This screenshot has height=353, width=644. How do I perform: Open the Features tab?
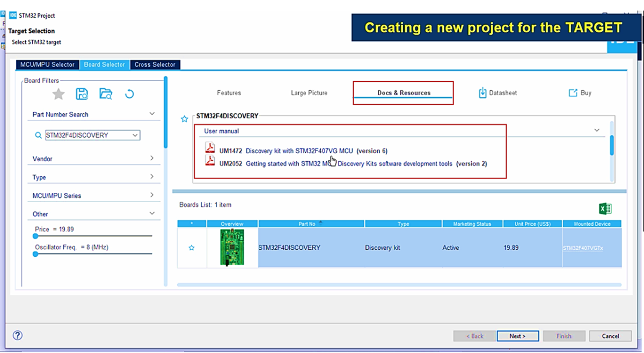229,93
